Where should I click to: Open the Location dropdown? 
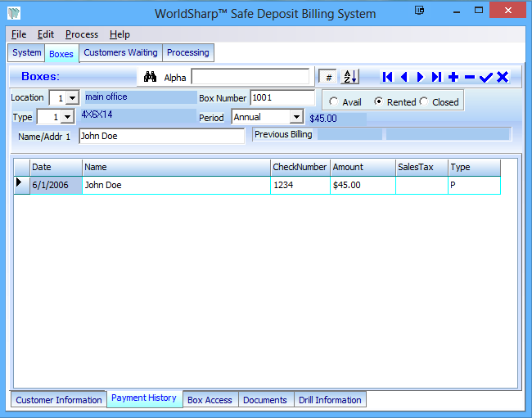(x=71, y=98)
